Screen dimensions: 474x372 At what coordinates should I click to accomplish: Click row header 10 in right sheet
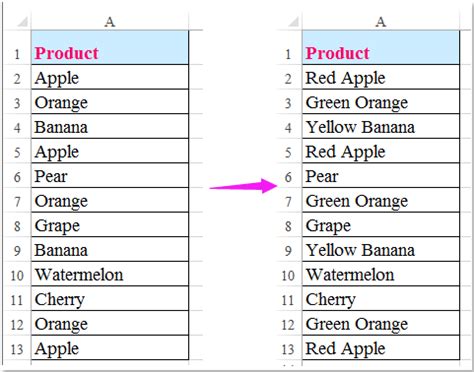(289, 275)
